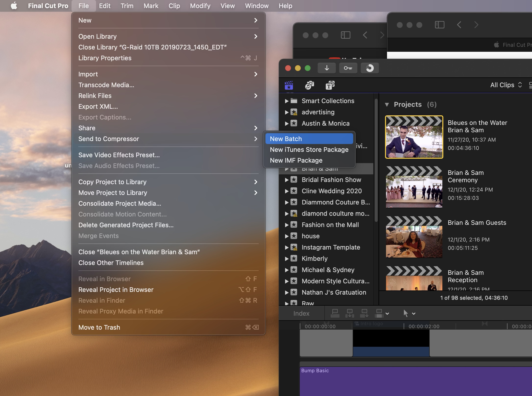Open the Titles and Generators sidebar
The image size is (532, 396).
[330, 85]
